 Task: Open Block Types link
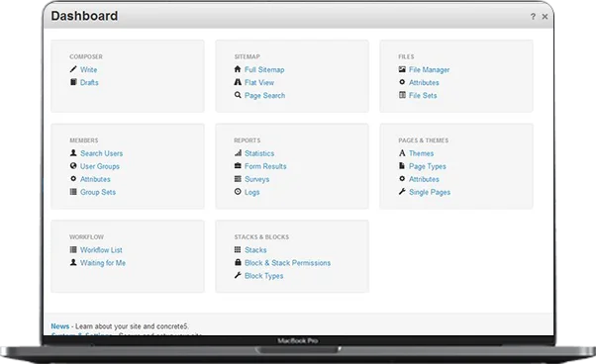[263, 276]
